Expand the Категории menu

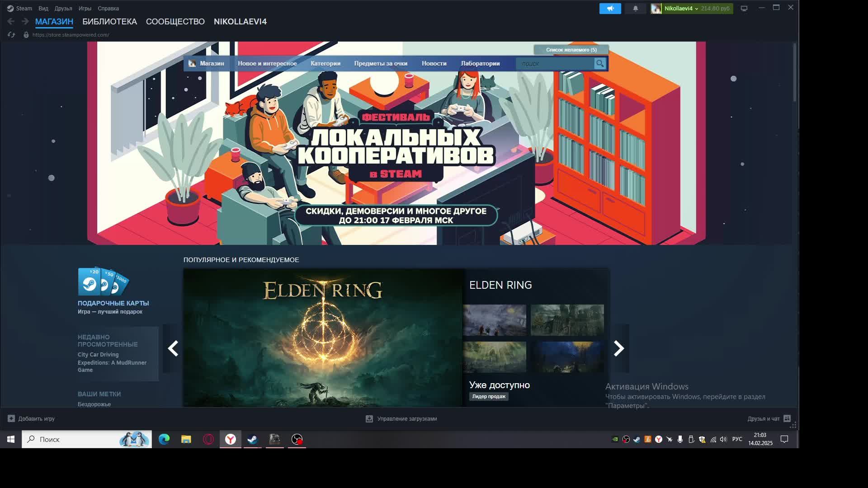tap(325, 64)
